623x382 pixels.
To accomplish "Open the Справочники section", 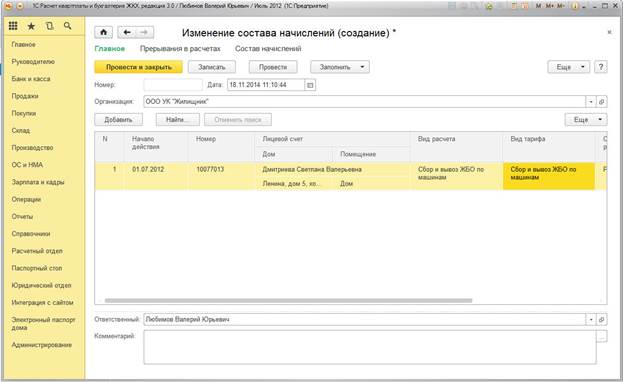I will [31, 234].
